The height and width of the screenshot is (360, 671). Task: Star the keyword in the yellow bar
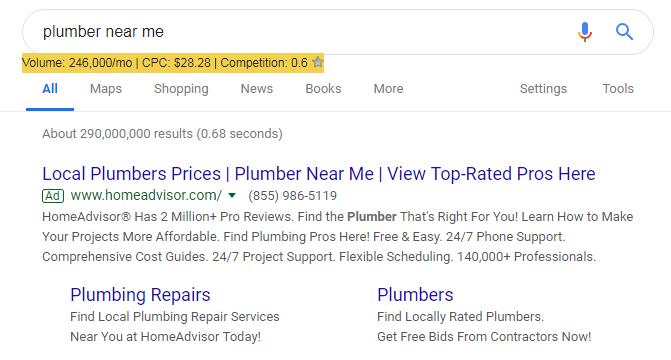318,62
